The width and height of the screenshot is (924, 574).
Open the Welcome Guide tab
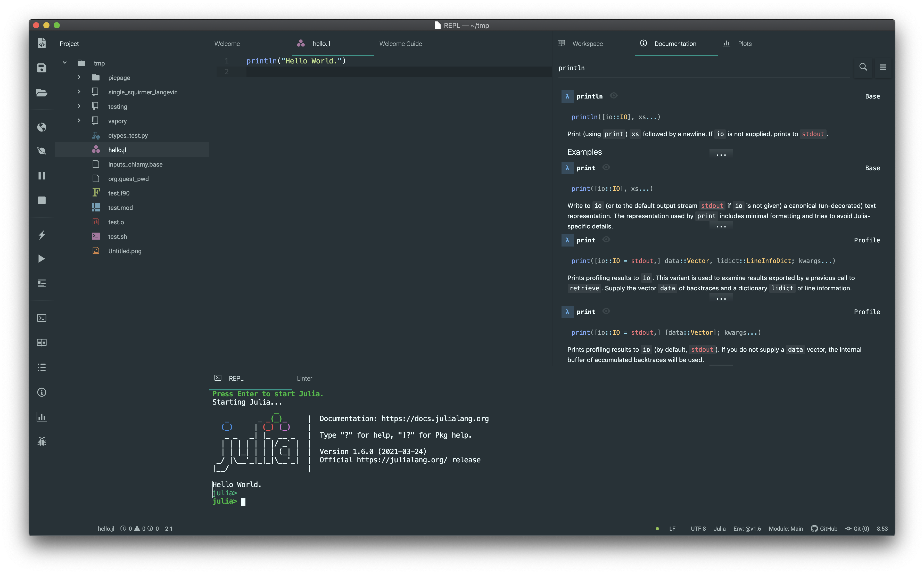point(400,44)
